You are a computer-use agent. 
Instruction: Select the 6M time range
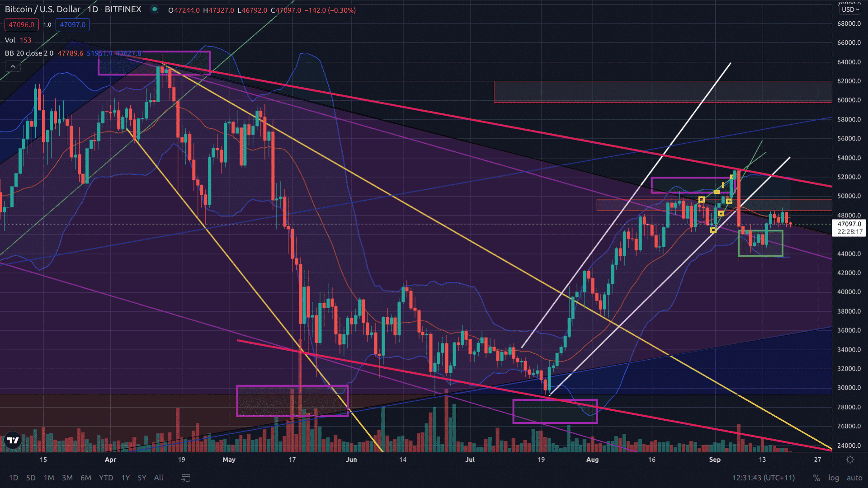pos(86,478)
